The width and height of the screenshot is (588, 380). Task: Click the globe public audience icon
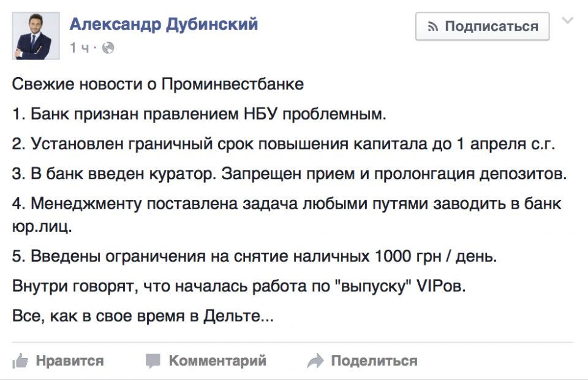coord(108,48)
